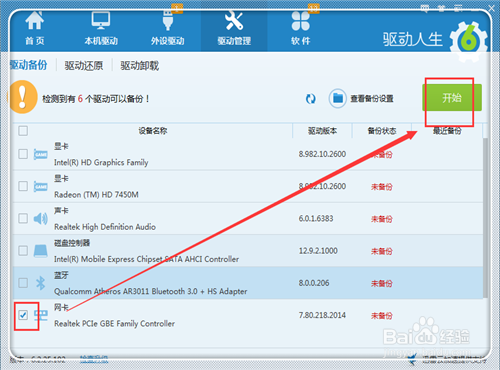500x370 pixels.
Task: Select Intel(R) HD Graphics Family text
Action: (x=101, y=162)
